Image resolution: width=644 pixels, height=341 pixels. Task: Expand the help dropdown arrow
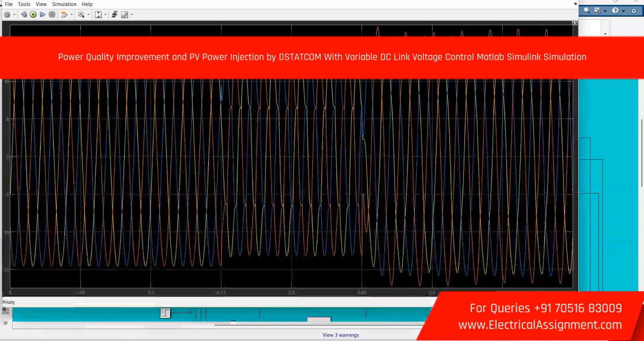click(x=623, y=11)
